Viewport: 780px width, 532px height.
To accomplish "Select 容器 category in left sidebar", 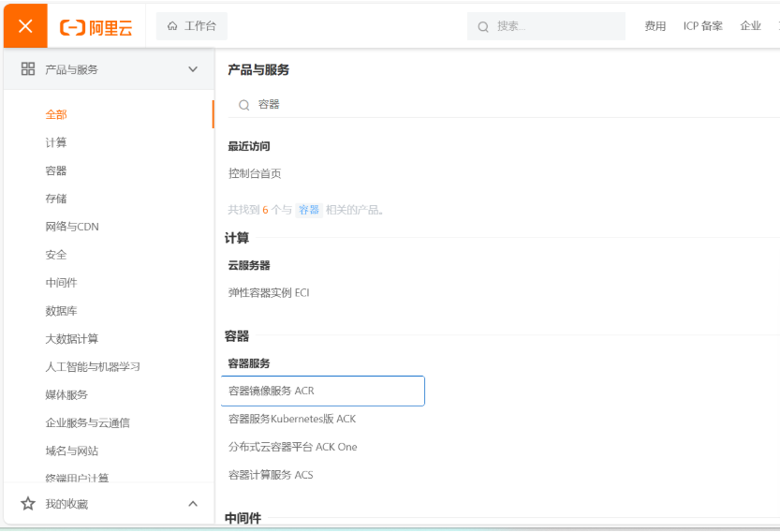I will point(56,170).
